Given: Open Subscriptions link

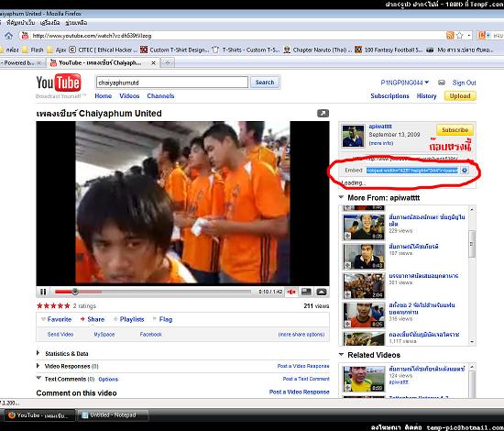Looking at the screenshot, I should point(389,96).
